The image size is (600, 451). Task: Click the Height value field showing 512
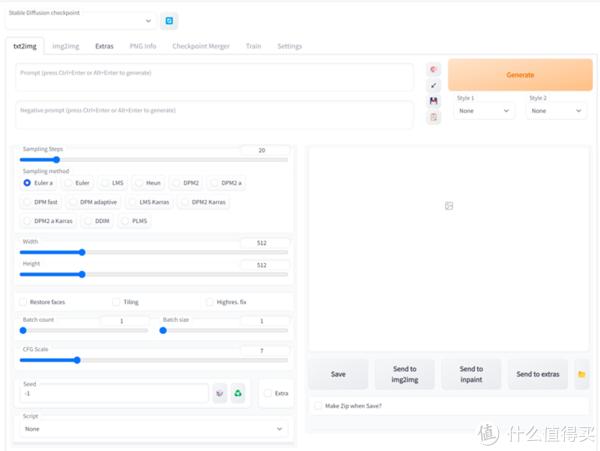[265, 265]
